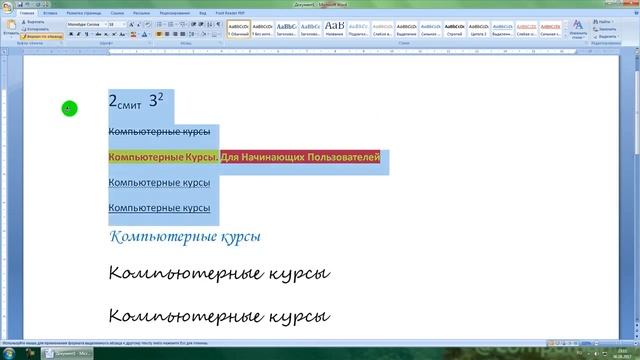Click the Decrease Indent icon
Viewport: 640px width, 360px height.
click(193, 24)
